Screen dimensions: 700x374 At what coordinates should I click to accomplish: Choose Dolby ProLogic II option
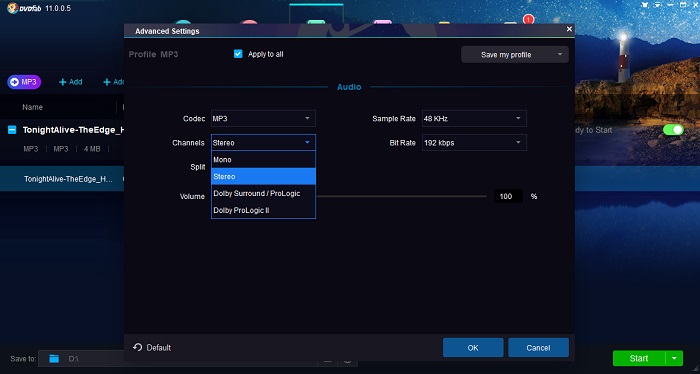(263, 210)
